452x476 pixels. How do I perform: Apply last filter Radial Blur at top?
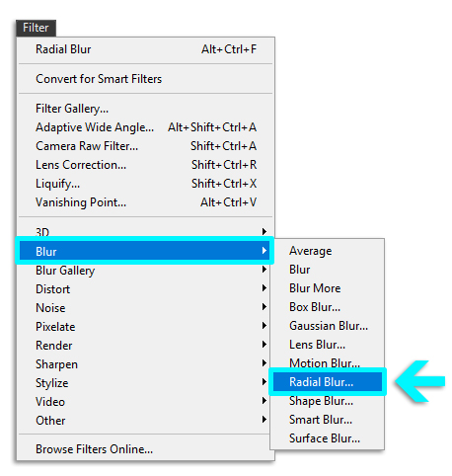(x=146, y=49)
